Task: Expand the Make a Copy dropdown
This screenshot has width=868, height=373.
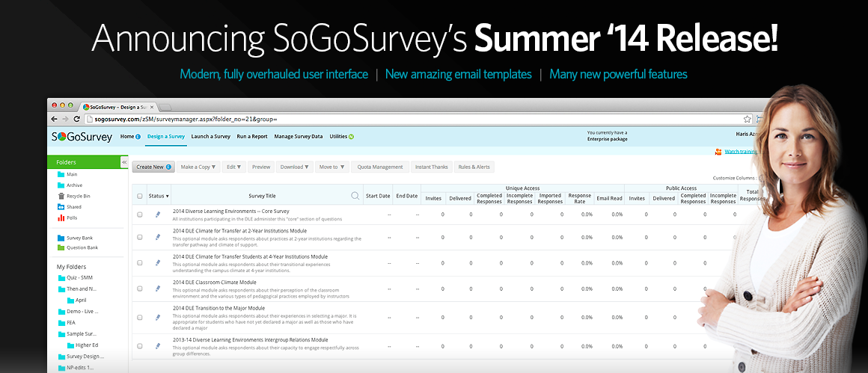Action: coord(198,167)
